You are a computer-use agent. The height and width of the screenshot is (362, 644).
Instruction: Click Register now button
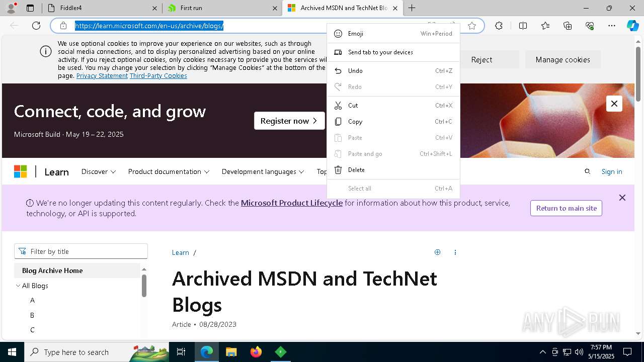point(289,121)
